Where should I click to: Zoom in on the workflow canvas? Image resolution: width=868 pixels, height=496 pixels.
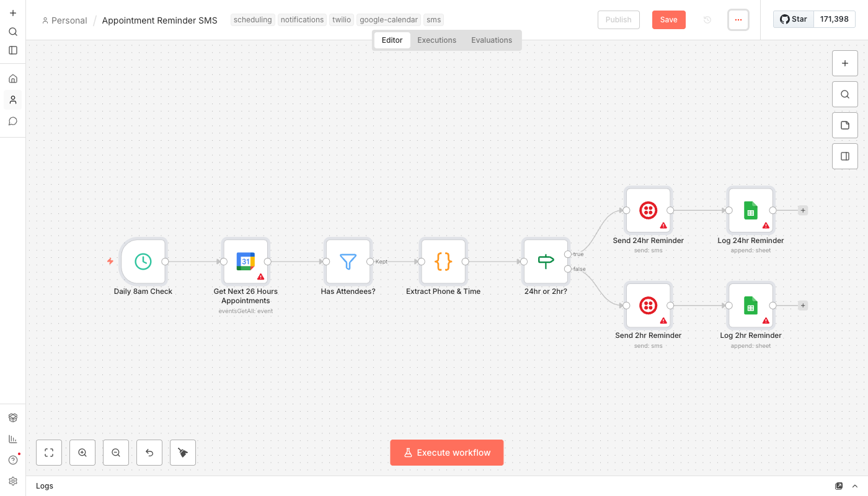(82, 453)
